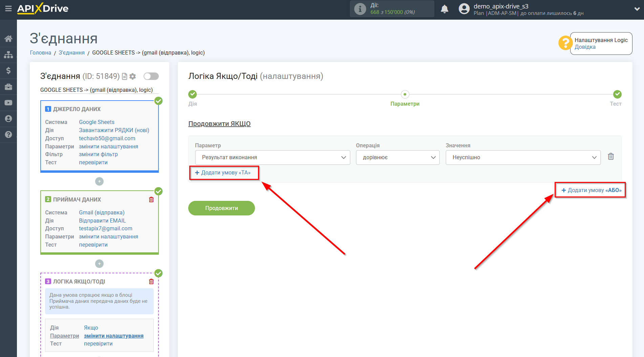The image size is (644, 357).
Task: Open the Операція dropdown дорівнює
Action: 398,157
